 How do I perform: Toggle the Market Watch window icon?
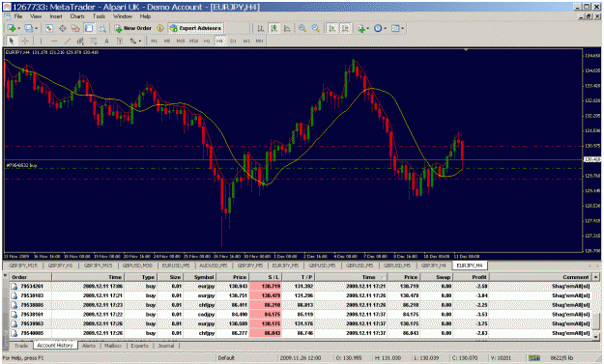click(x=49, y=28)
